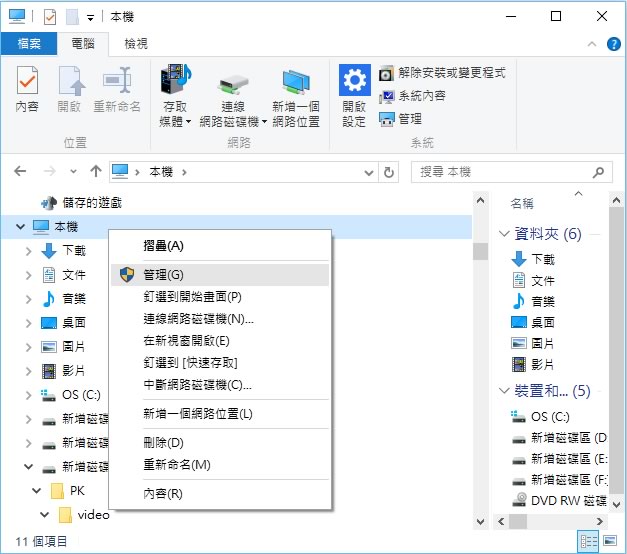Click the navigation pane scroll down arrow
The height and width of the screenshot is (554, 627).
click(481, 522)
